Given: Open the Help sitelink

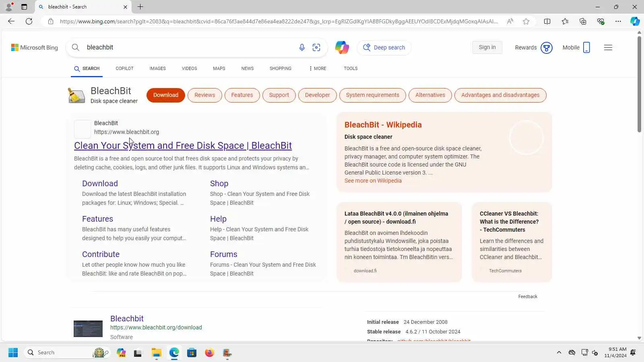Looking at the screenshot, I should click(x=218, y=219).
